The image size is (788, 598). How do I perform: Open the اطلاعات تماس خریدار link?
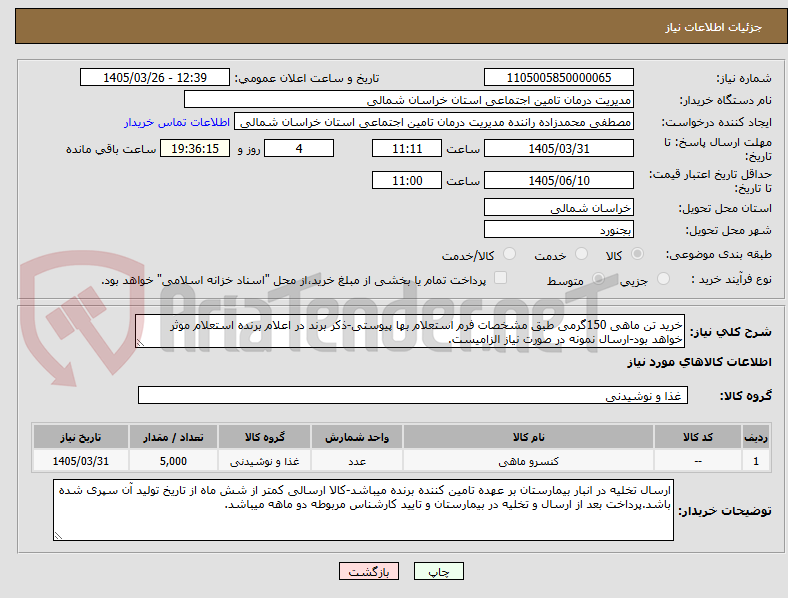177,122
